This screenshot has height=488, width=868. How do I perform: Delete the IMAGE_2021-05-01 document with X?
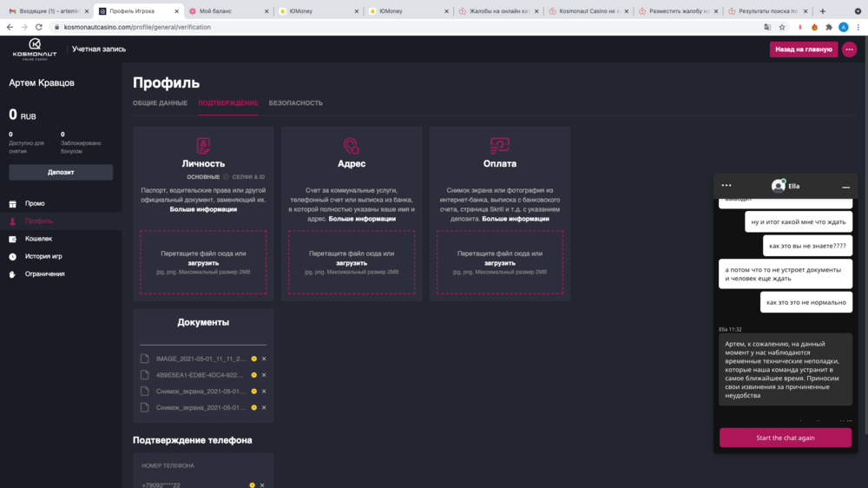tap(264, 359)
